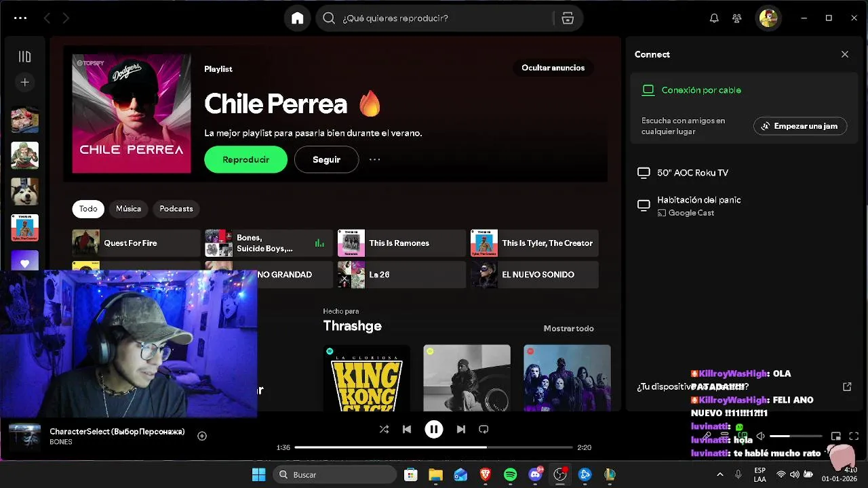Viewport: 868px width, 488px height.
Task: Start a jam with Empezar una jam
Action: (800, 126)
